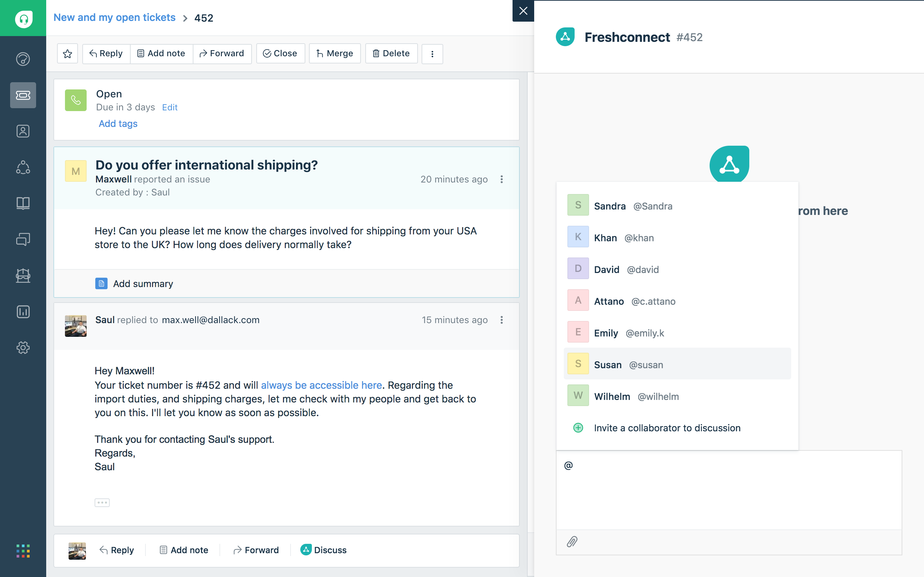Open the Admin settings gear icon
This screenshot has height=577, width=924.
click(23, 348)
